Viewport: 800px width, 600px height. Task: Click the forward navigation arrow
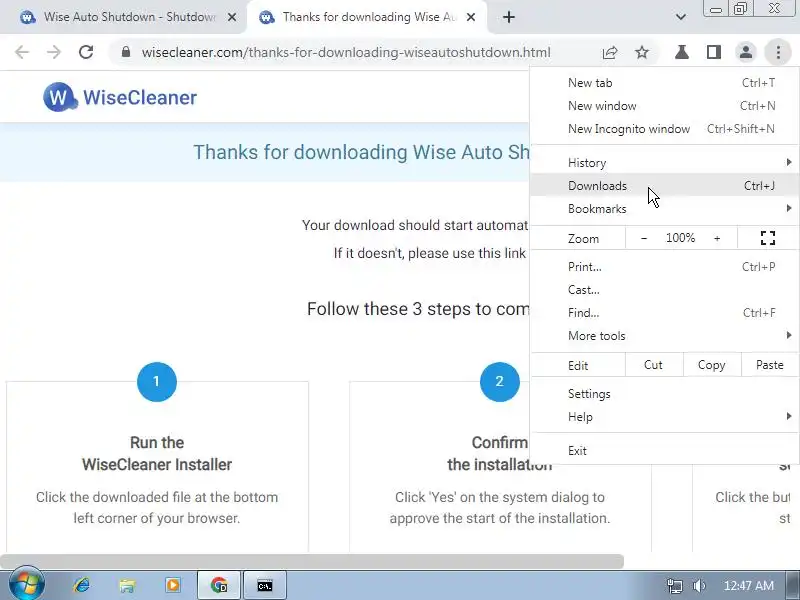click(x=54, y=52)
